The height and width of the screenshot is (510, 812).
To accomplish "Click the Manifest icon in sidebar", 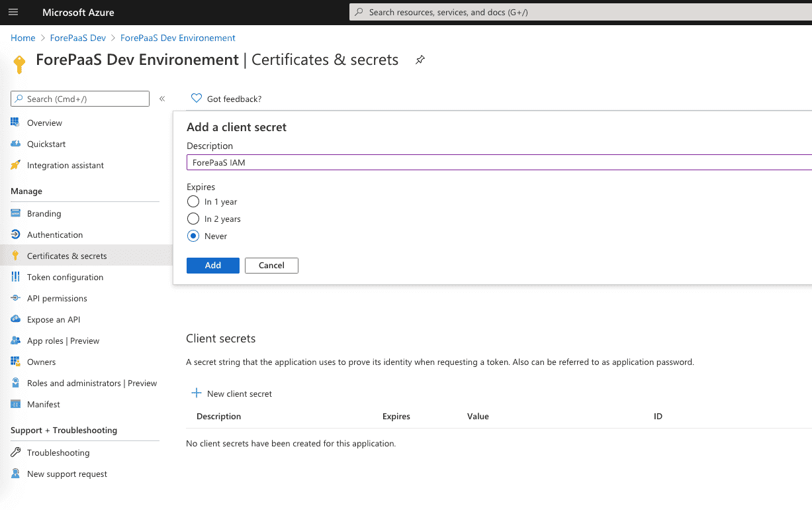I will tap(15, 404).
